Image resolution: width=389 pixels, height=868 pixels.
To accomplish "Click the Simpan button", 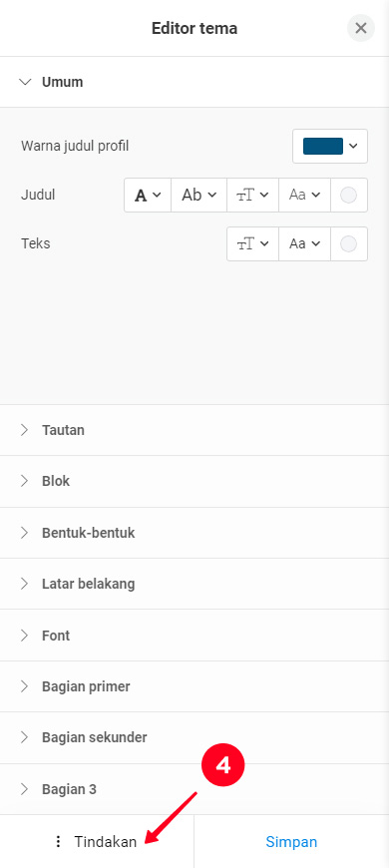I will (291, 842).
